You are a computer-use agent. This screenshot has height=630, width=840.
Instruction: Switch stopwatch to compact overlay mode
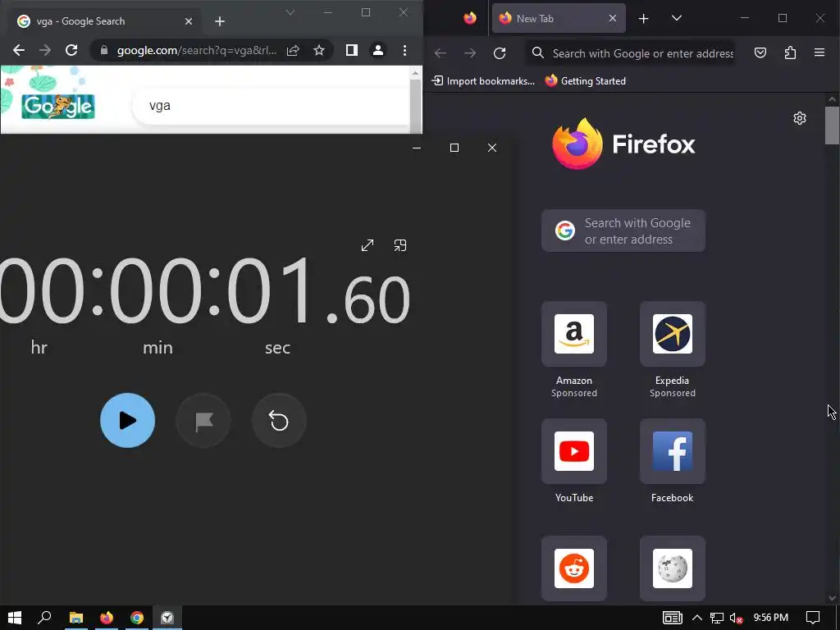tap(400, 245)
